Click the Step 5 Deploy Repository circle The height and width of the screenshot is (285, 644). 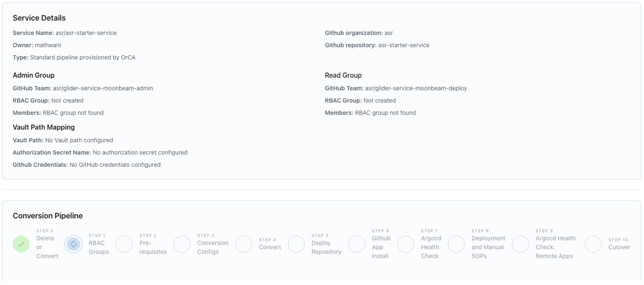tap(296, 244)
